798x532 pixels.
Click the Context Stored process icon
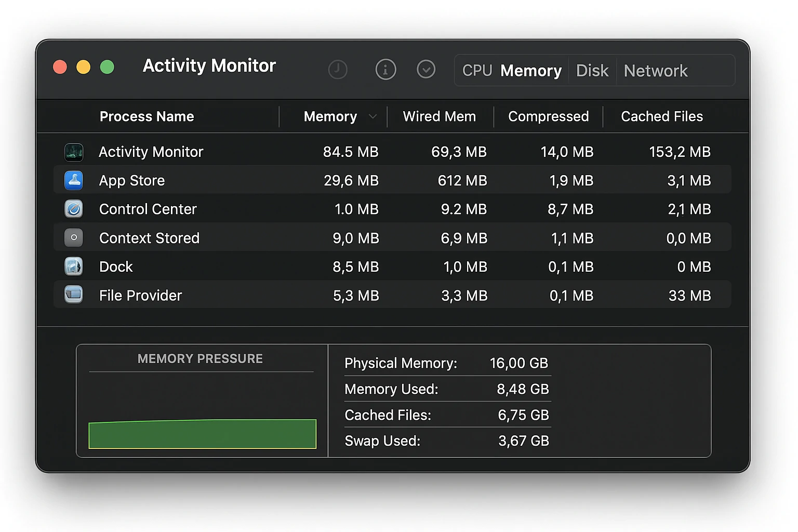point(74,237)
